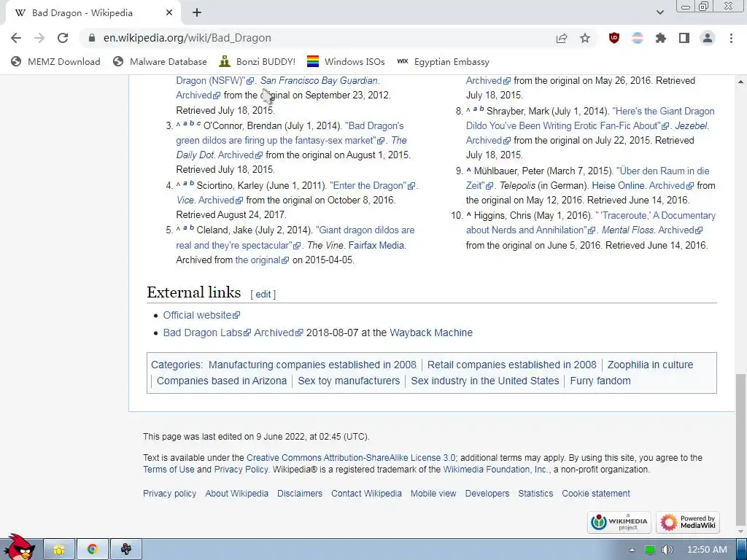
Task: Open Chrome's three-dot menu
Action: 731,38
